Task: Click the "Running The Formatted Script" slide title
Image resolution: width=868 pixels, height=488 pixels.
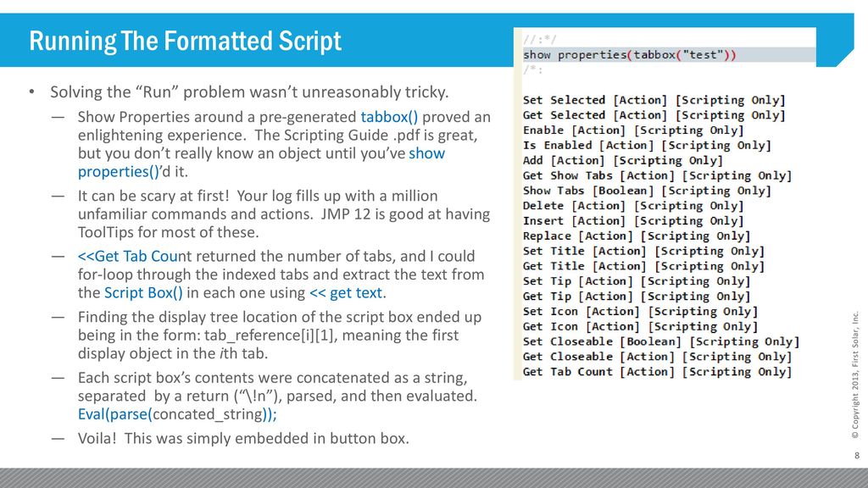Action: pos(185,41)
